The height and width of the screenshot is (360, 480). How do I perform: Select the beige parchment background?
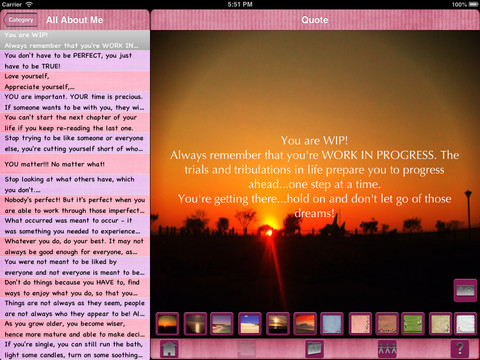point(440,323)
